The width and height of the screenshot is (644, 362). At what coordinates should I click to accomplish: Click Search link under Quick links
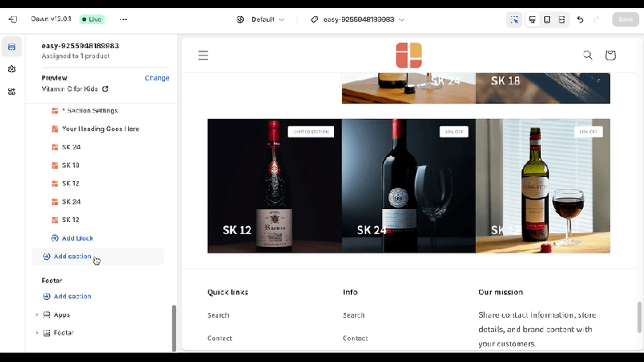coord(218,315)
